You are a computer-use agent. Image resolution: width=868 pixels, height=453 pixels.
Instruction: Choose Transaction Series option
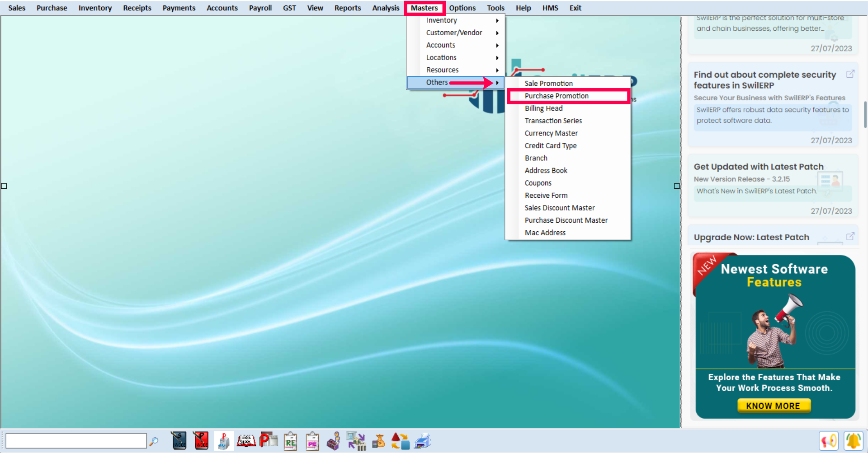tap(568, 121)
